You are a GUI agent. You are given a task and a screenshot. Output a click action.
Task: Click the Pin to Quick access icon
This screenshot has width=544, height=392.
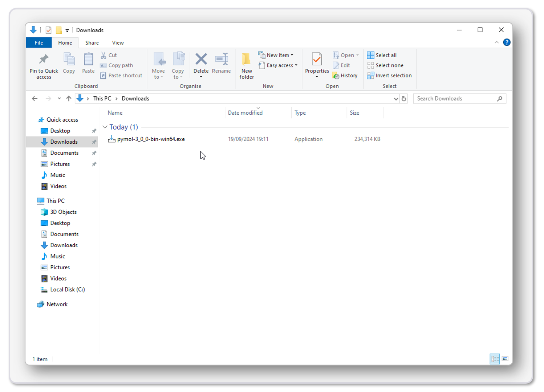point(44,59)
